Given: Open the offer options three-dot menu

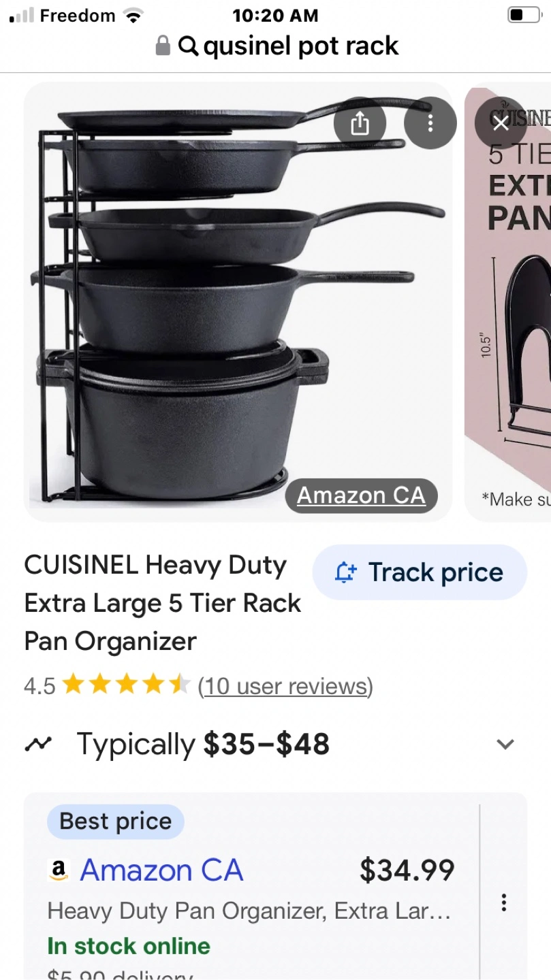Looking at the screenshot, I should (504, 902).
